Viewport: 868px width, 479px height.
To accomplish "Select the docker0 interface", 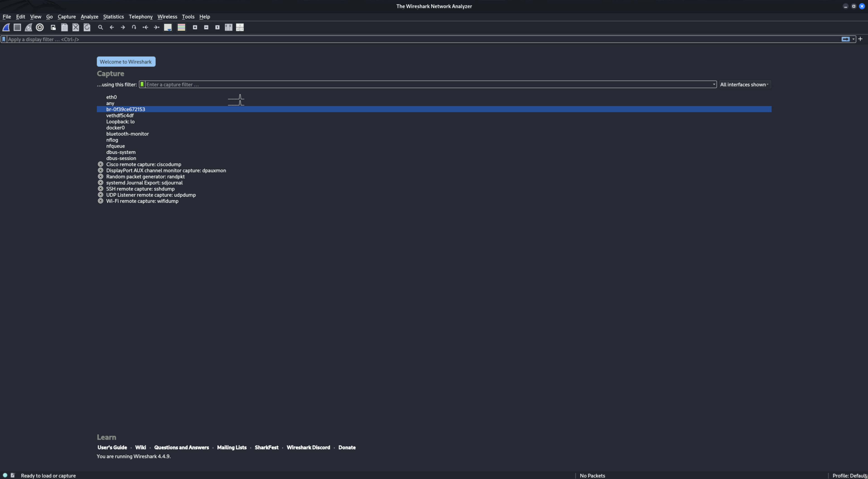I will click(x=434, y=128).
